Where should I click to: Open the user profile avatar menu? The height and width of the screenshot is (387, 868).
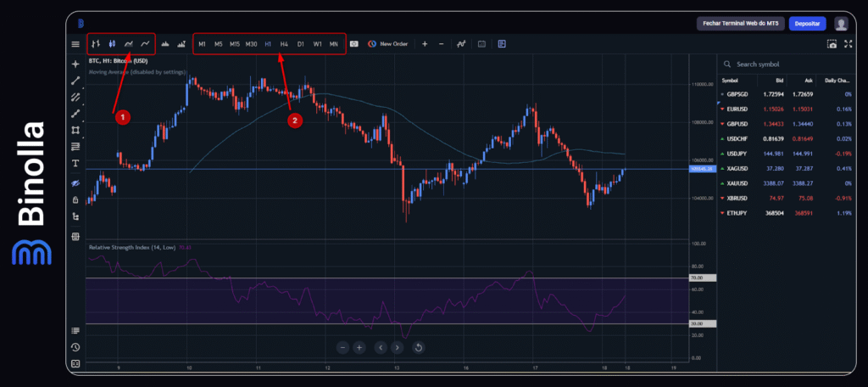tap(841, 23)
